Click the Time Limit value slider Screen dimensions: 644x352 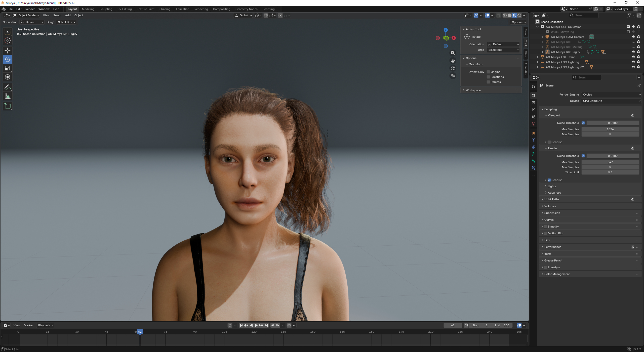coord(610,172)
